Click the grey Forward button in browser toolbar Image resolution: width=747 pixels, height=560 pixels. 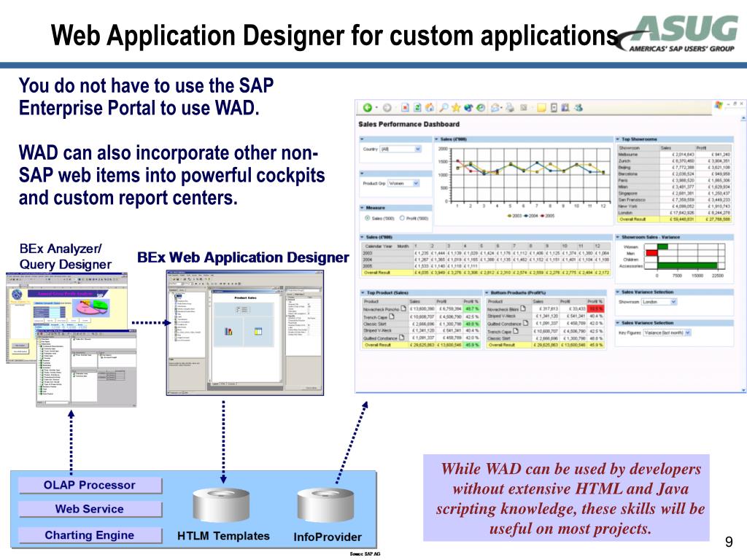387,108
